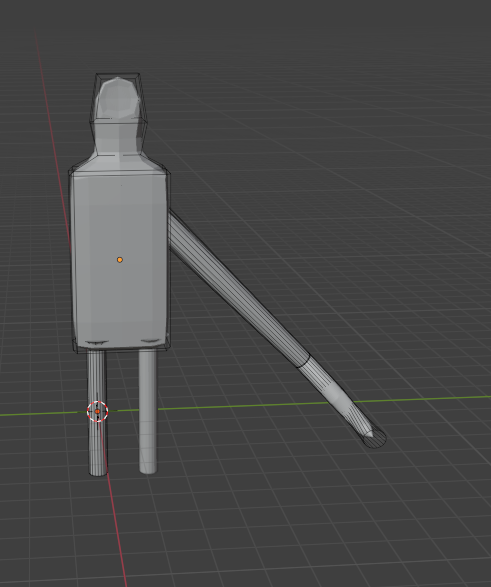Click the cone tip at the arm's end
This screenshot has width=491, height=587.
point(369,434)
